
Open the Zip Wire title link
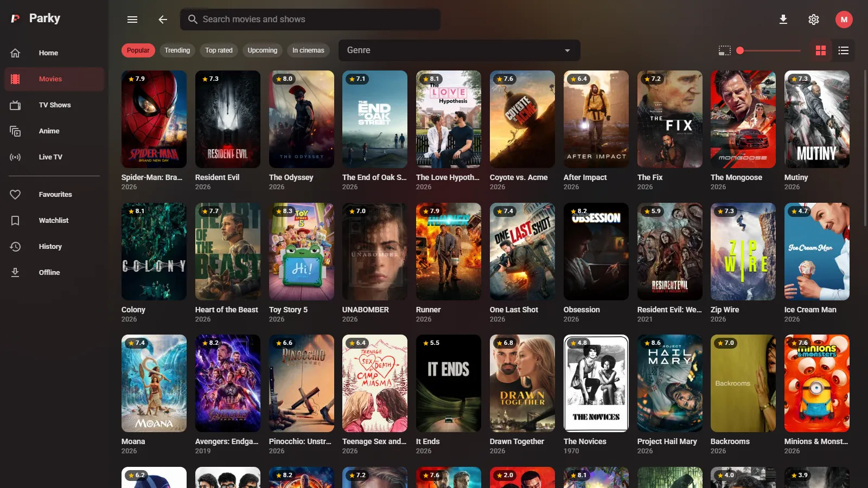(x=725, y=310)
